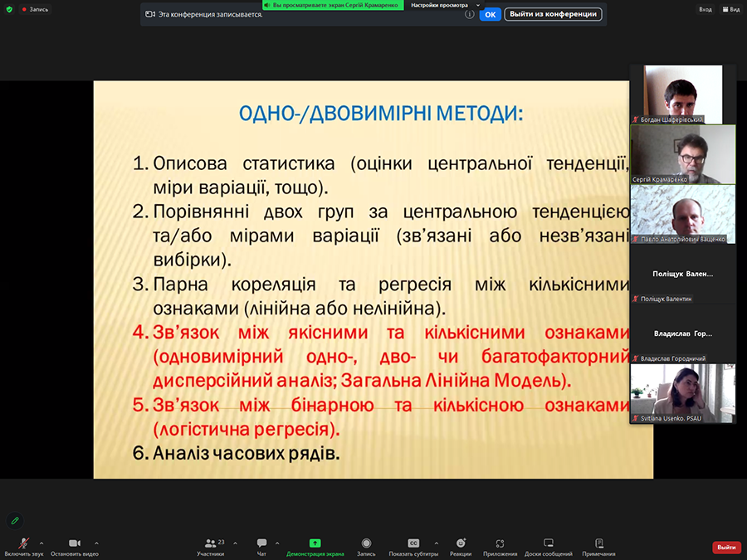Open Доски сообщений whiteboards
The width and height of the screenshot is (747, 560).
coord(549,547)
